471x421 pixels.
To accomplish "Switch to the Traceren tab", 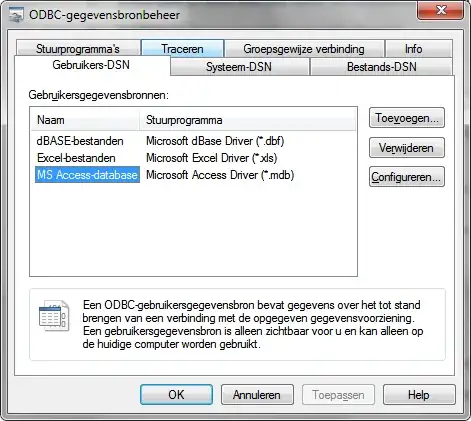I will point(182,49).
